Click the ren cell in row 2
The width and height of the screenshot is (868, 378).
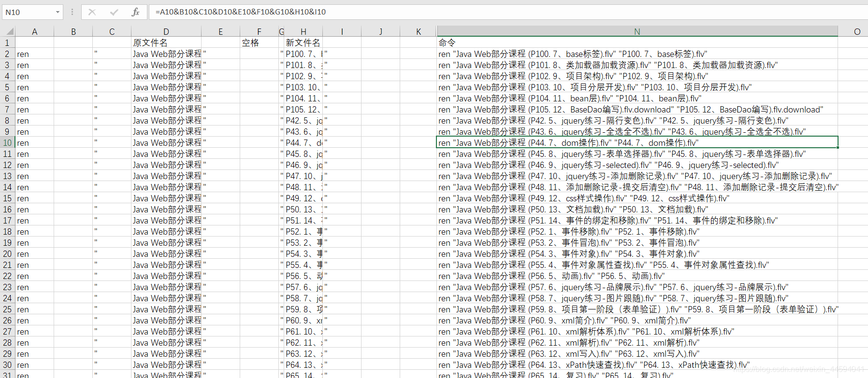(35, 54)
